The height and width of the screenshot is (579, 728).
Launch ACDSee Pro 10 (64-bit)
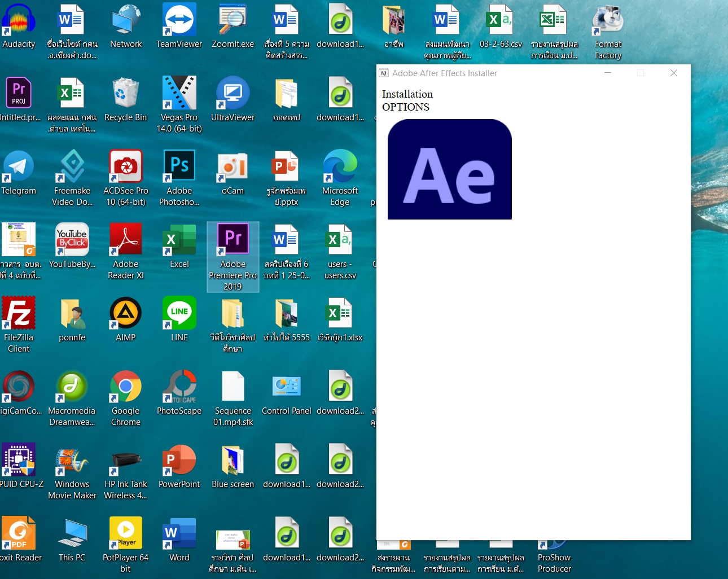pyautogui.click(x=126, y=178)
